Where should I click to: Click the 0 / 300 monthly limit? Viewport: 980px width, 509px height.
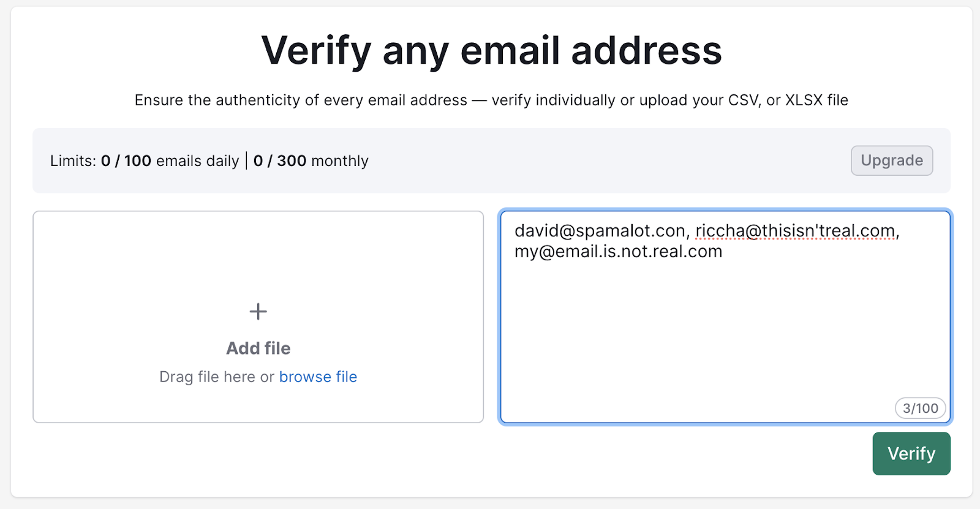pyautogui.click(x=311, y=161)
